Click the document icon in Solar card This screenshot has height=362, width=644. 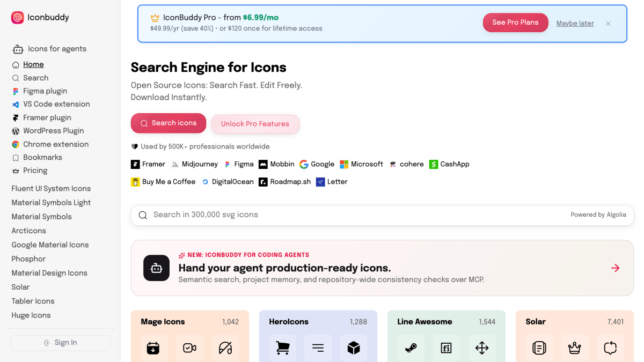coord(539,348)
